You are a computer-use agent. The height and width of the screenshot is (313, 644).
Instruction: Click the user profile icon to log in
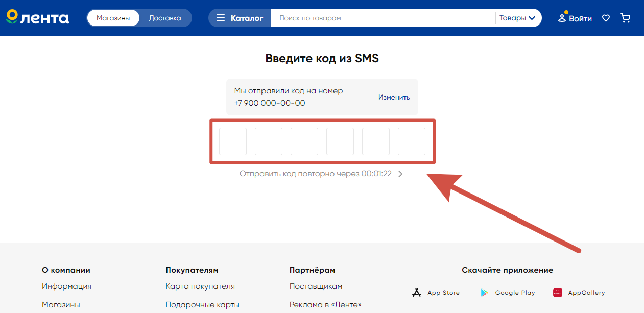562,18
